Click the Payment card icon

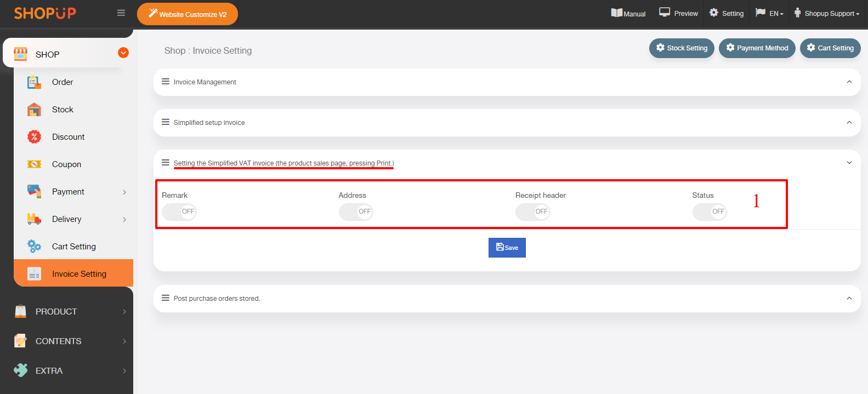click(x=34, y=192)
